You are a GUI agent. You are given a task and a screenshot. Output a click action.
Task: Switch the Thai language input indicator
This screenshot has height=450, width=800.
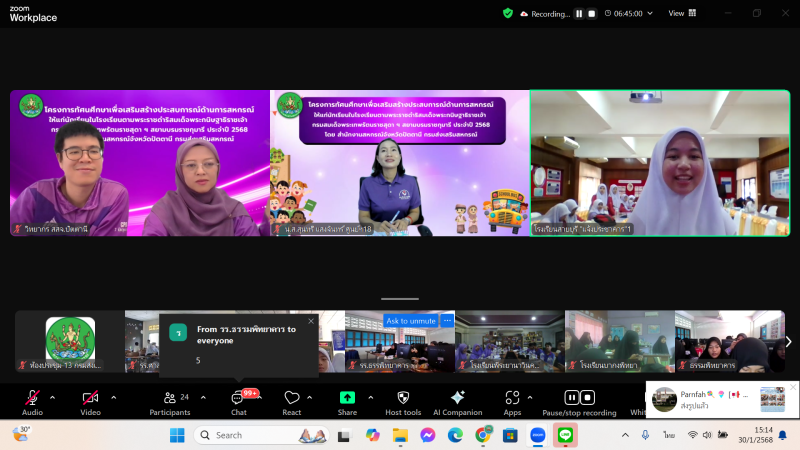(x=669, y=435)
